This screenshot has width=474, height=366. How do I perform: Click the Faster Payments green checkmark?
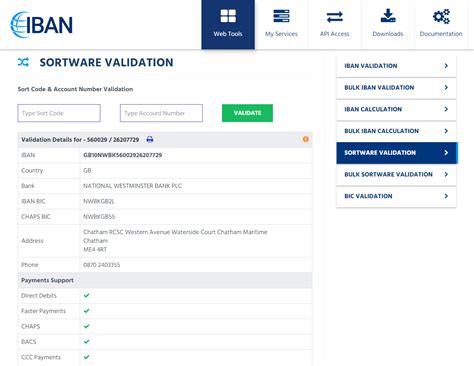87,311
